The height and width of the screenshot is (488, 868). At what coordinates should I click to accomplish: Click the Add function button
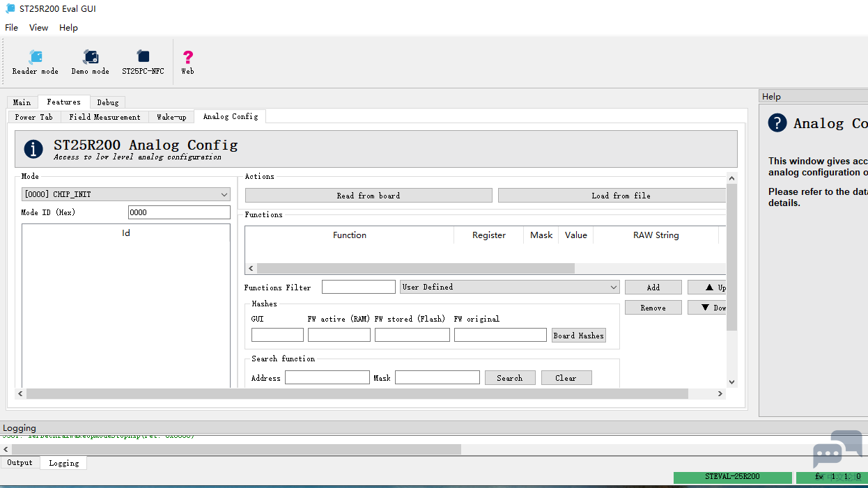[x=653, y=288]
